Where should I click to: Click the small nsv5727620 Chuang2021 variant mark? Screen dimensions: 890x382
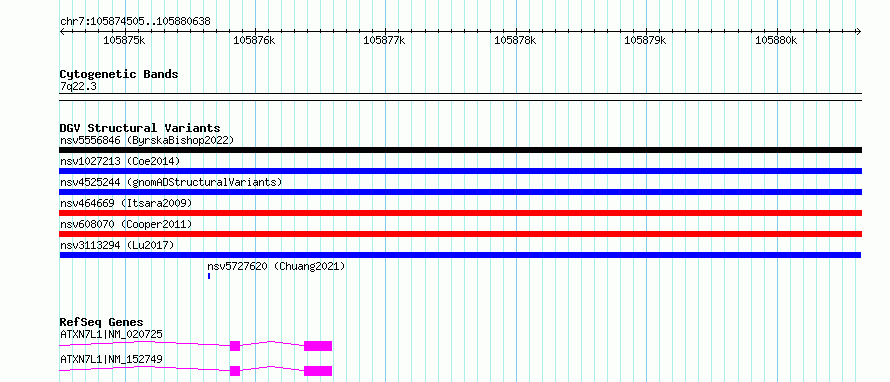(209, 276)
